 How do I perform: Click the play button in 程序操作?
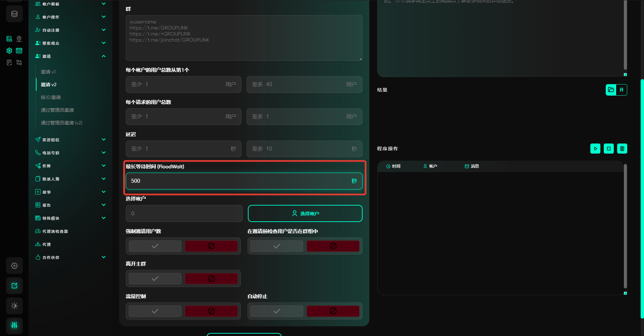tap(595, 149)
